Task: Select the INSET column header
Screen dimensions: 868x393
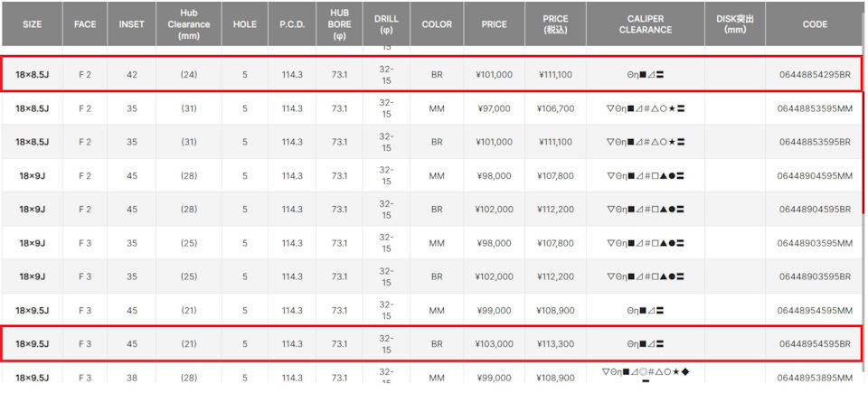Action: pyautogui.click(x=131, y=24)
